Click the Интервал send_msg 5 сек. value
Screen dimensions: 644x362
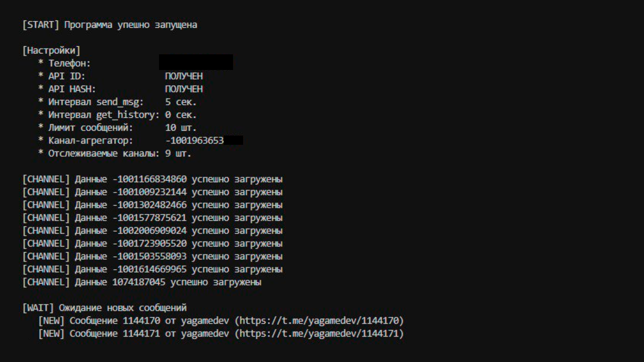click(x=181, y=102)
